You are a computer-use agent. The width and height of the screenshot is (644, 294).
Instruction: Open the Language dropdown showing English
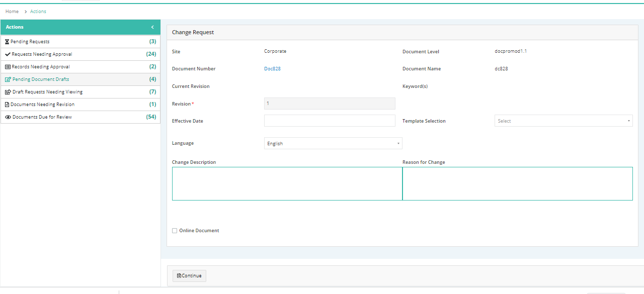[333, 143]
